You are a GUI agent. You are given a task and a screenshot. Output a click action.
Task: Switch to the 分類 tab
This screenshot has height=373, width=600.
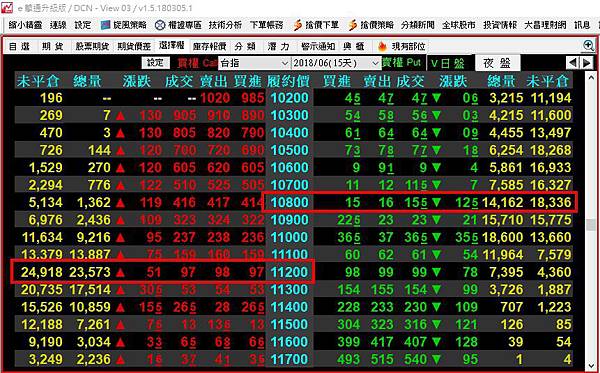coord(245,47)
